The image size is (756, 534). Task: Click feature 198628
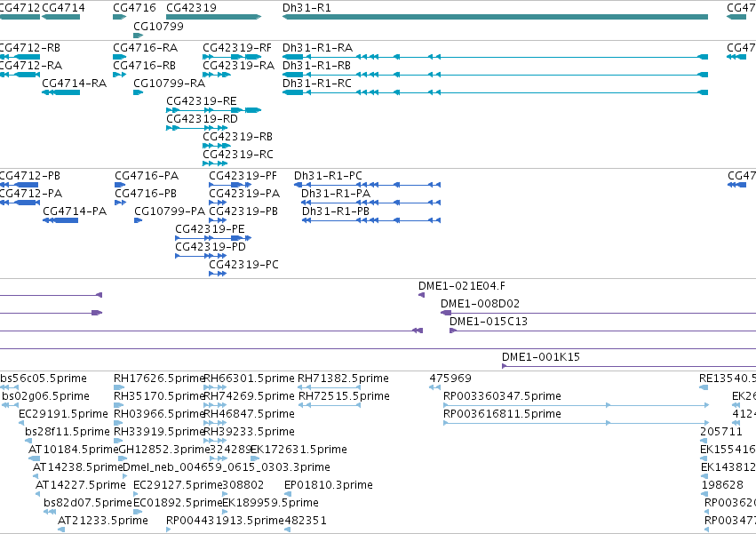pos(704,494)
